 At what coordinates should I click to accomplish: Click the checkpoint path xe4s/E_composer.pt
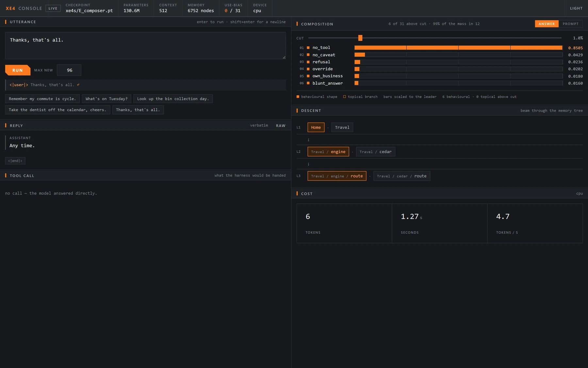point(89,11)
